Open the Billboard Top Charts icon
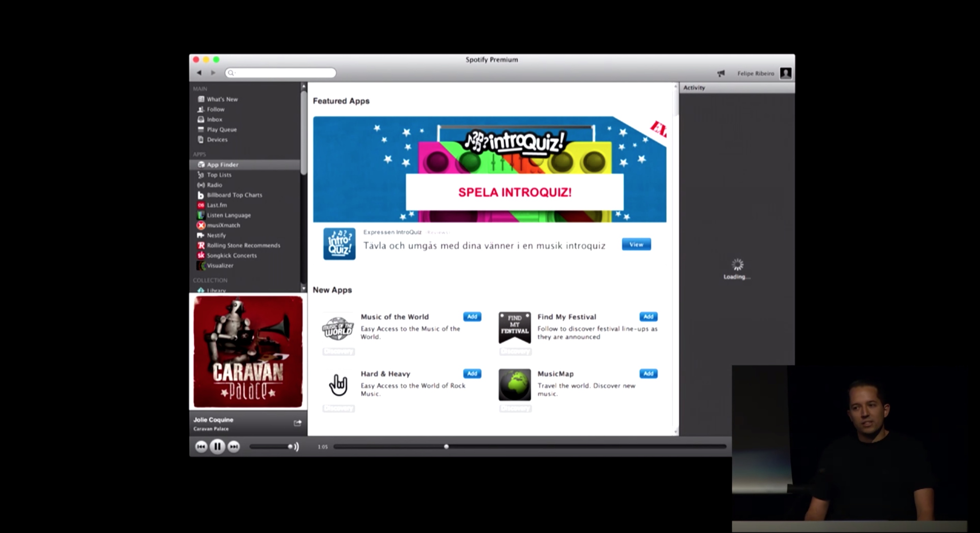Screen dimensions: 980x533 click(202, 195)
